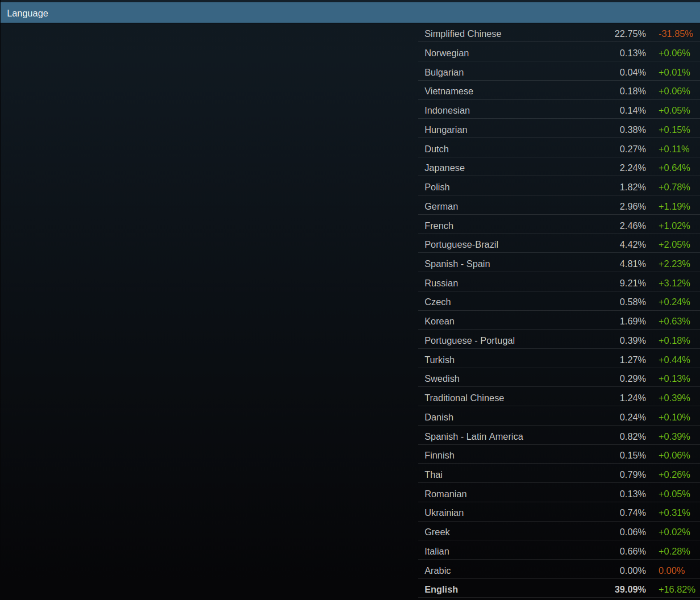This screenshot has width=700, height=600.
Task: Click the 2.96% value for German
Action: click(x=633, y=206)
